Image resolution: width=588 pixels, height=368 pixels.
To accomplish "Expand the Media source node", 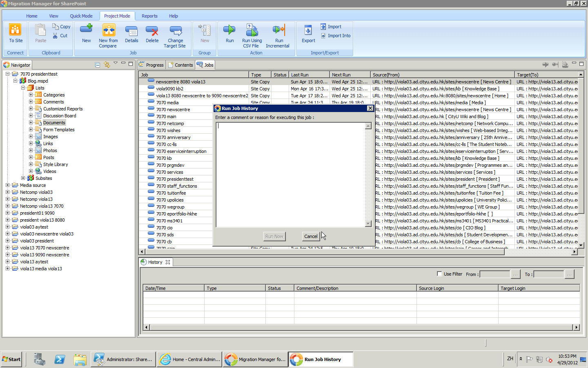I will pos(8,185).
